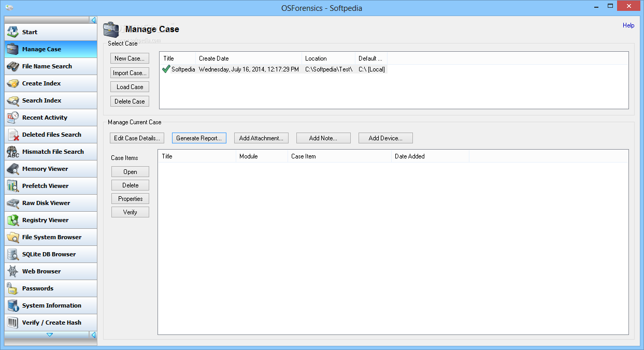Click the Registry Viewer icon

[13, 220]
